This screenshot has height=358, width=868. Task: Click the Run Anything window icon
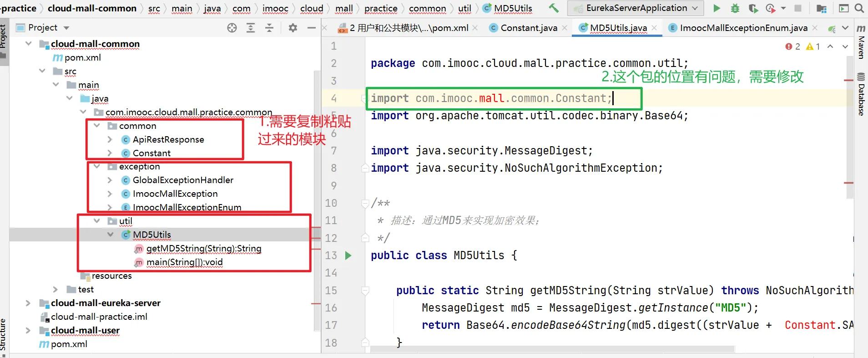[x=843, y=8]
